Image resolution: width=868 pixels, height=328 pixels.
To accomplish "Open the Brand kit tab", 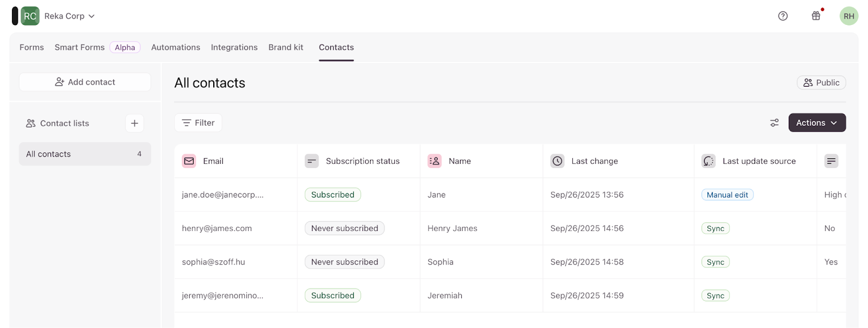I will pyautogui.click(x=286, y=47).
